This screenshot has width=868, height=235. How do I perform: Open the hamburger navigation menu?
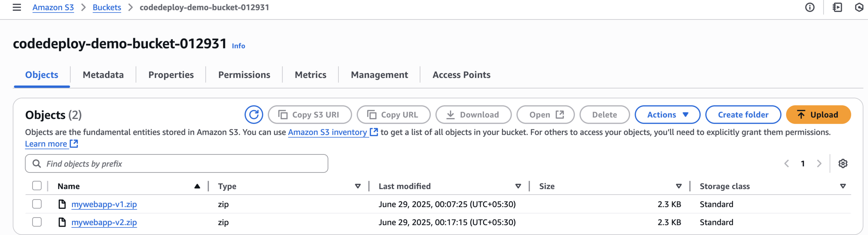tap(17, 7)
